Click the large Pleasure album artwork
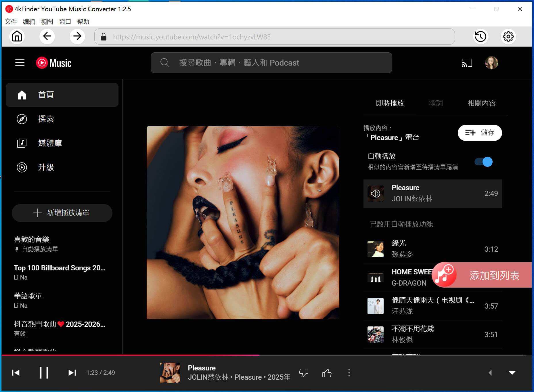The image size is (534, 392). point(243,223)
